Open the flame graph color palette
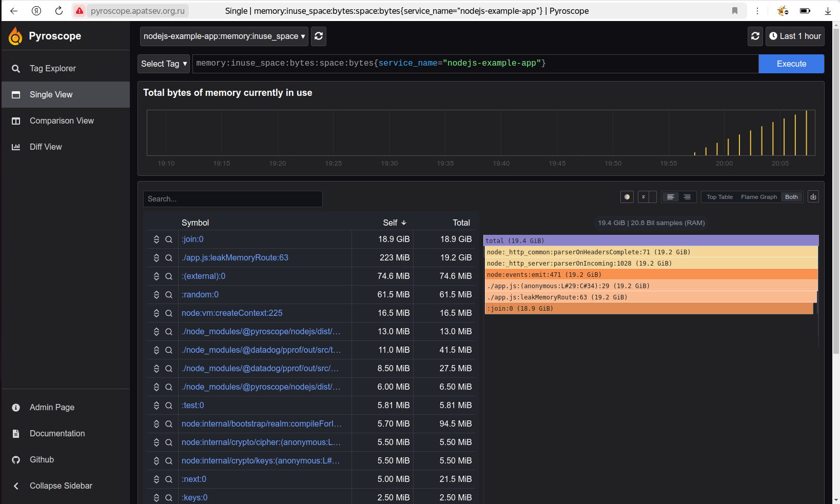This screenshot has width=840, height=504. [627, 197]
